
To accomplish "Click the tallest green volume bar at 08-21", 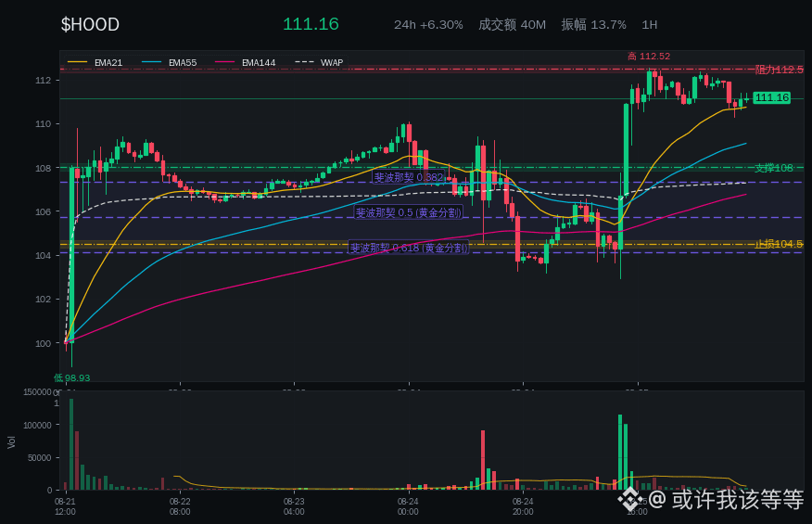I will [x=71, y=444].
